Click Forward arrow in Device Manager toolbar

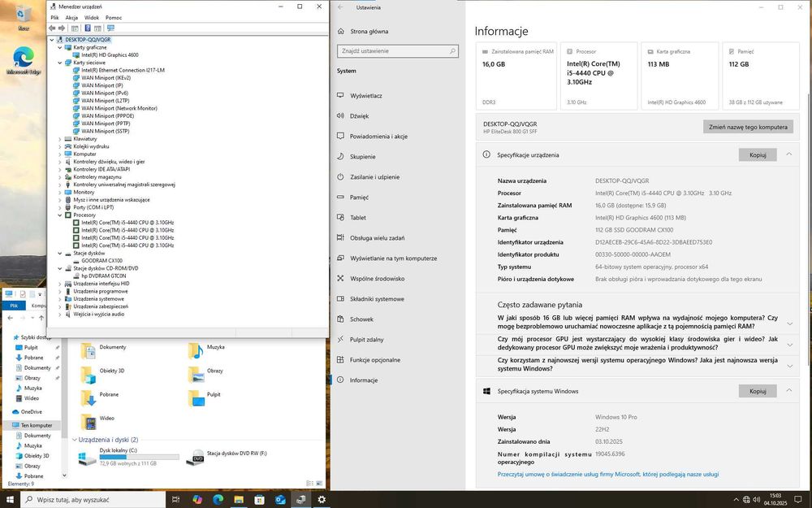tap(62, 28)
